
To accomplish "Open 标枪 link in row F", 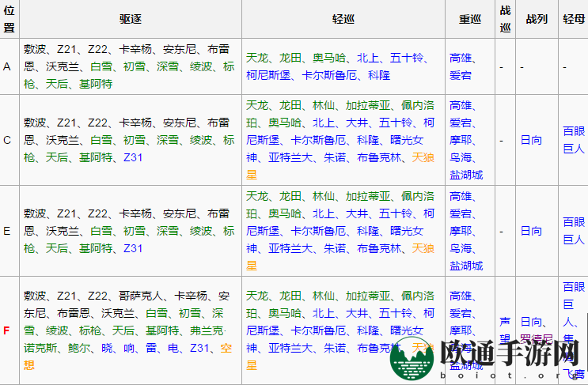I will [x=90, y=330].
